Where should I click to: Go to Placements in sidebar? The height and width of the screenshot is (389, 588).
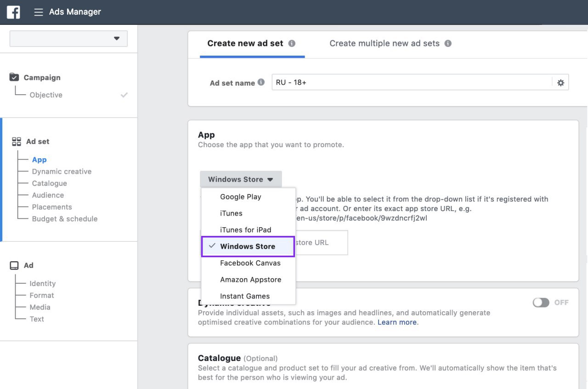tap(52, 207)
